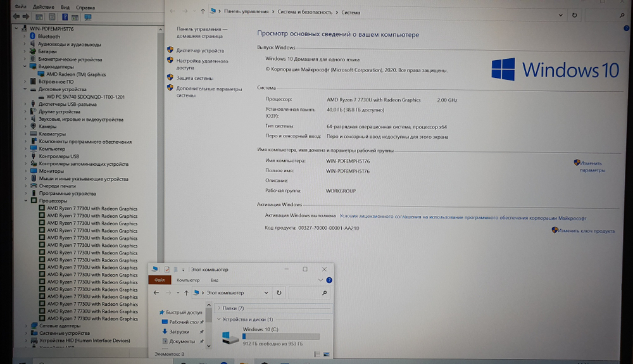Click the Up arrow in Control Panel window
633x364 pixels.
coord(203,11)
